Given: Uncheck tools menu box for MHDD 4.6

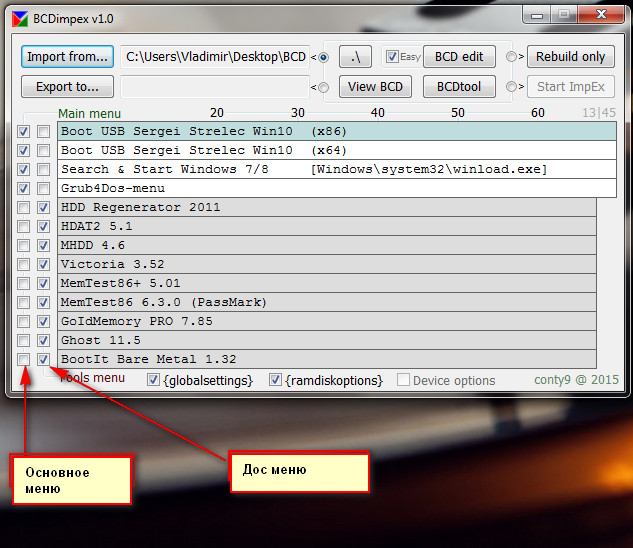Looking at the screenshot, I should [x=44, y=245].
